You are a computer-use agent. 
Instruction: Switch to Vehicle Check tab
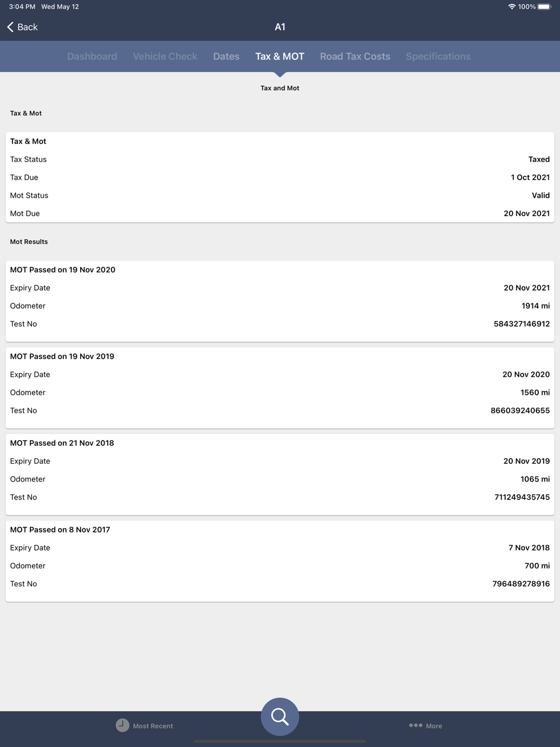point(165,57)
